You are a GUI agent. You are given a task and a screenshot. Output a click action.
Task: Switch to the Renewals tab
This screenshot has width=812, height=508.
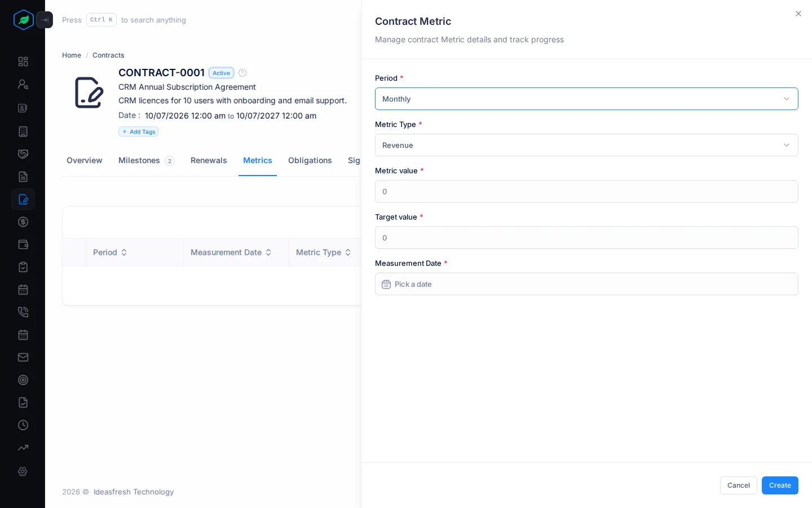209,160
